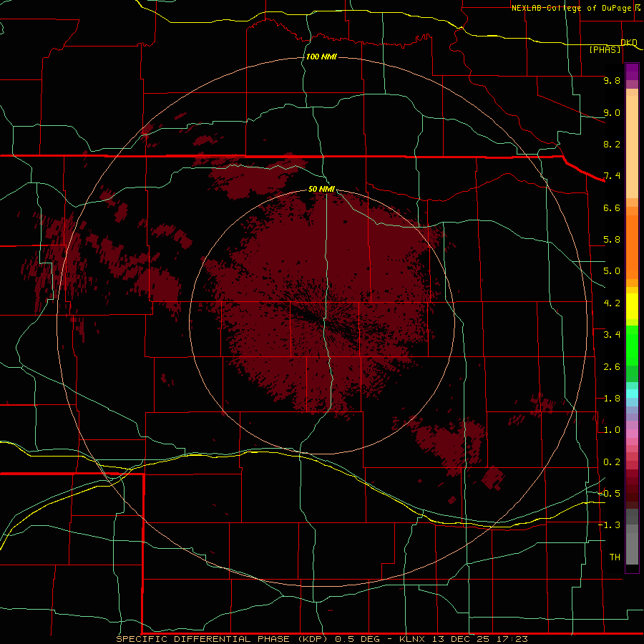The height and width of the screenshot is (644, 644).
Task: Click the 1.8 legend value
Action: (x=612, y=399)
